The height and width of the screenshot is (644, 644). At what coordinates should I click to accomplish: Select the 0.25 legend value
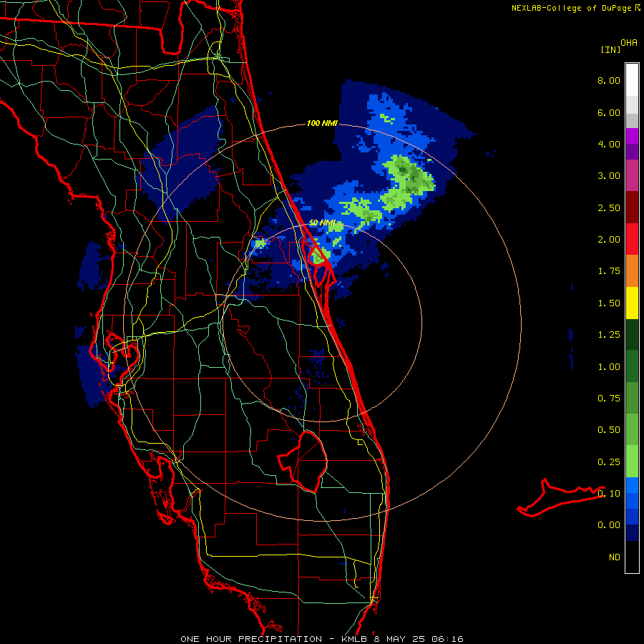coord(609,462)
